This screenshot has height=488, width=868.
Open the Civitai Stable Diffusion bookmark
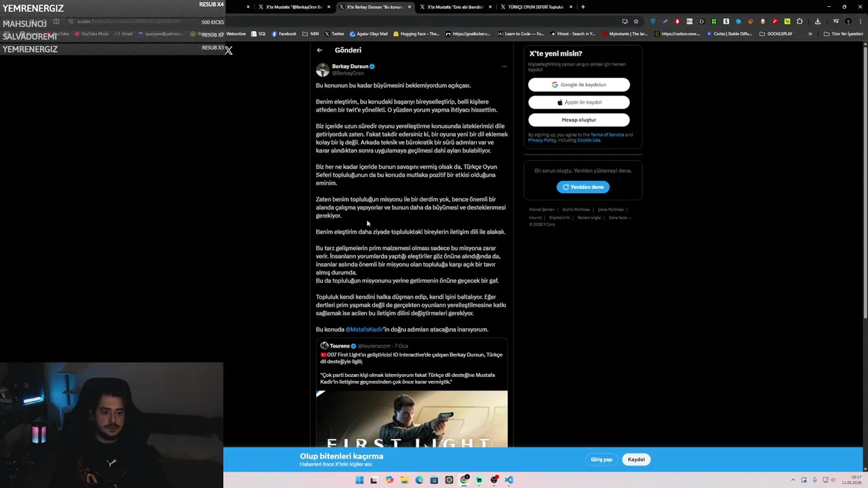pyautogui.click(x=729, y=34)
